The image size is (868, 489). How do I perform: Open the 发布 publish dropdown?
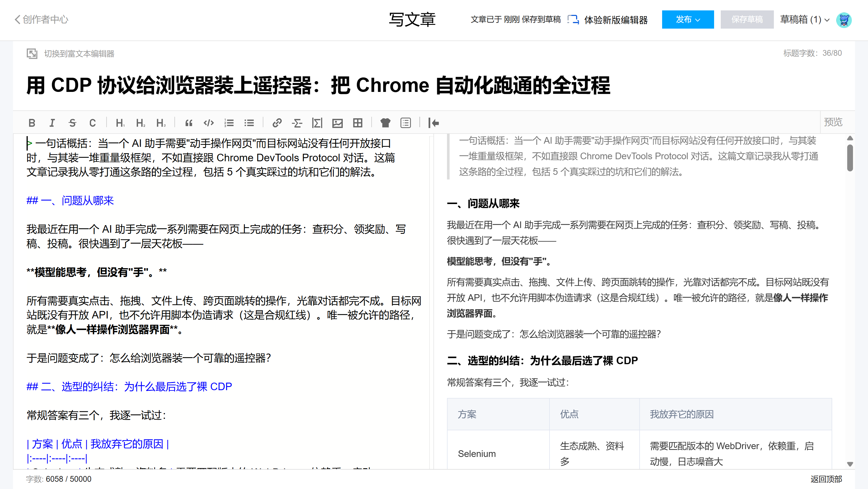688,20
